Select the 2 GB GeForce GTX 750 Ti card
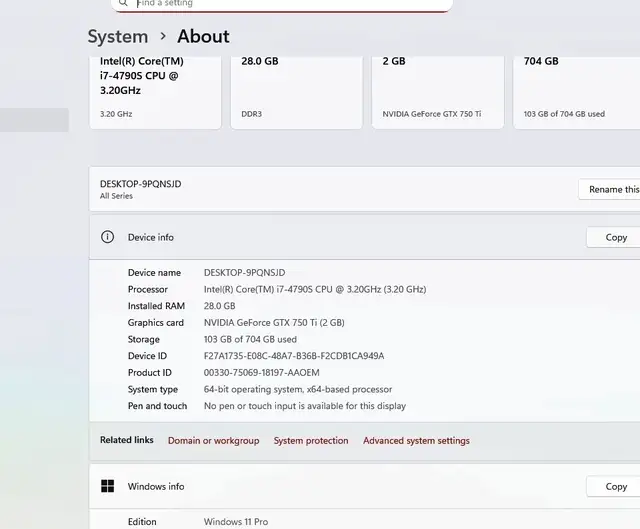The image size is (640, 529). [438, 92]
